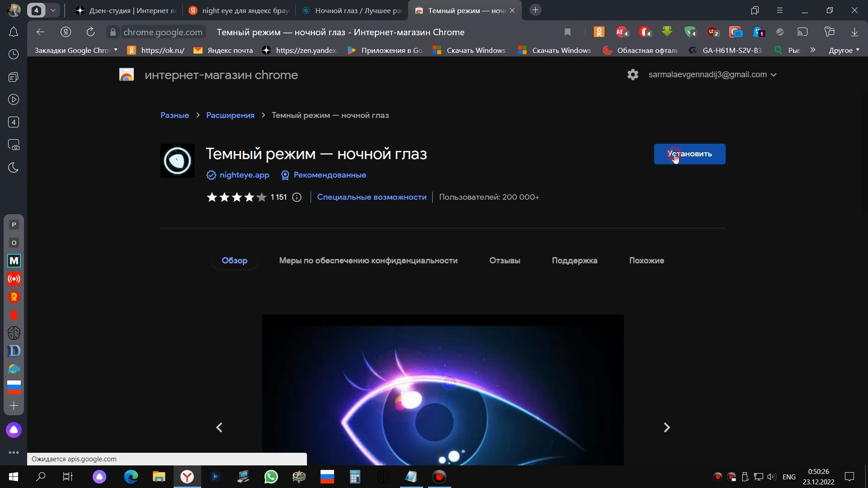Open the downloads arrow in the toolbar
This screenshot has height=488, width=868.
[855, 32]
